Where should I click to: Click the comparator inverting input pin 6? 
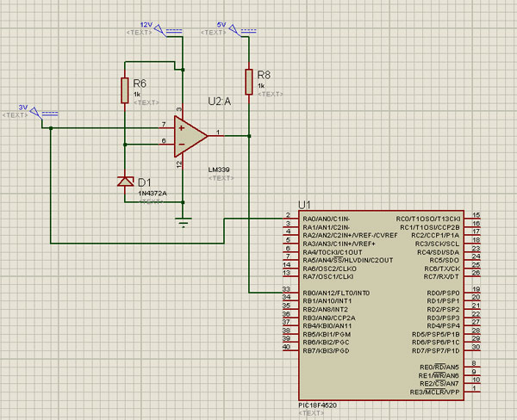[x=167, y=144]
